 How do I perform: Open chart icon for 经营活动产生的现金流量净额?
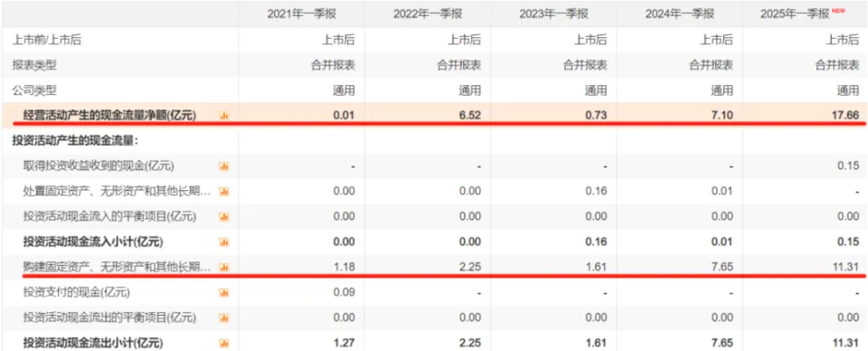pos(224,116)
